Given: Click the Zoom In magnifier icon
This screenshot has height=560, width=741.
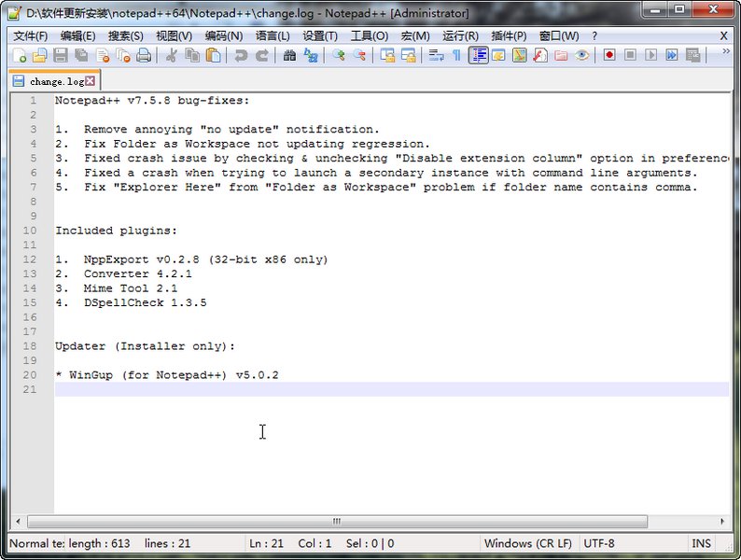Looking at the screenshot, I should (338, 55).
